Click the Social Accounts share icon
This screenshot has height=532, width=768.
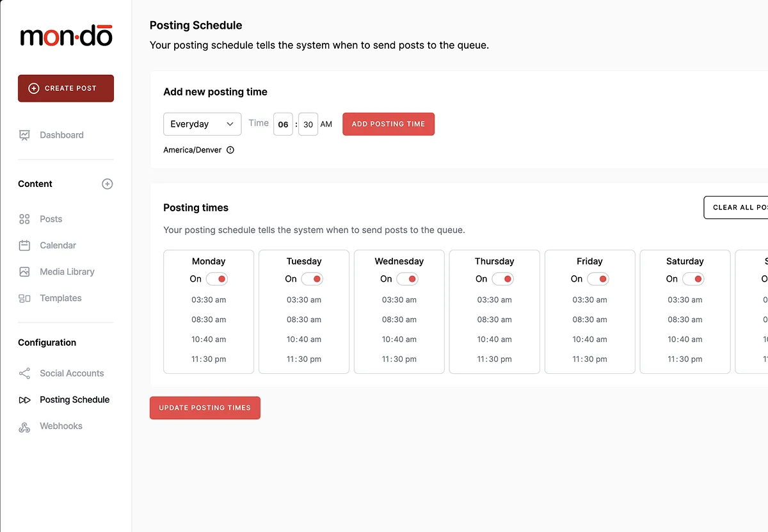pos(24,373)
